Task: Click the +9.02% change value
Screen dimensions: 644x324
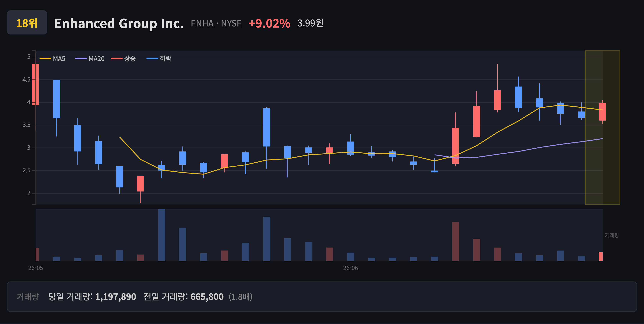Action: pos(269,23)
